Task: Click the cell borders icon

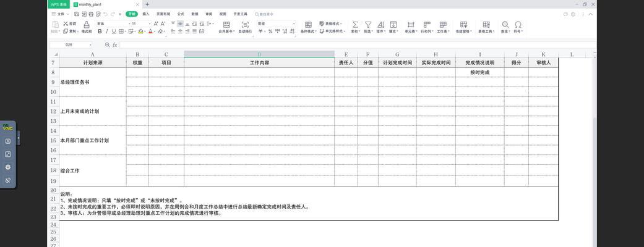Action: (121, 31)
